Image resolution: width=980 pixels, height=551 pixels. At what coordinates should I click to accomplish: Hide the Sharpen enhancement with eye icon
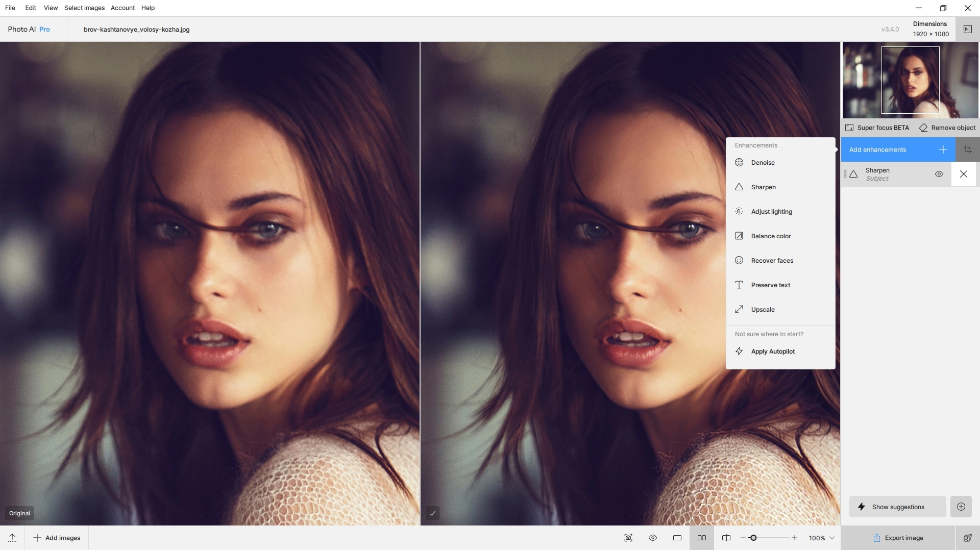pyautogui.click(x=939, y=174)
